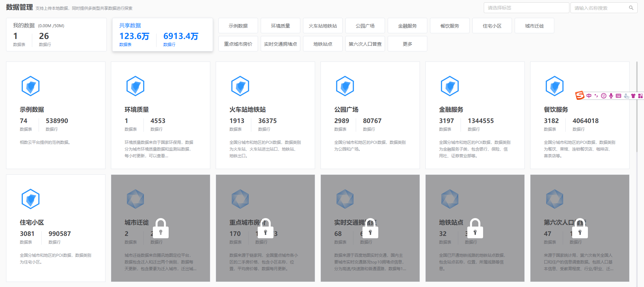Click the 538990 row count value
The width and height of the screenshot is (644, 287).
tap(57, 121)
